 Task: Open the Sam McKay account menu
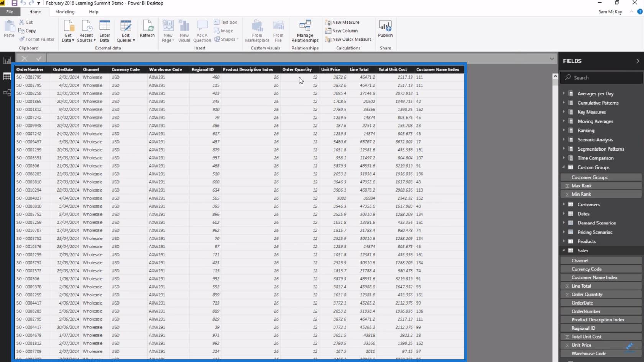click(610, 12)
